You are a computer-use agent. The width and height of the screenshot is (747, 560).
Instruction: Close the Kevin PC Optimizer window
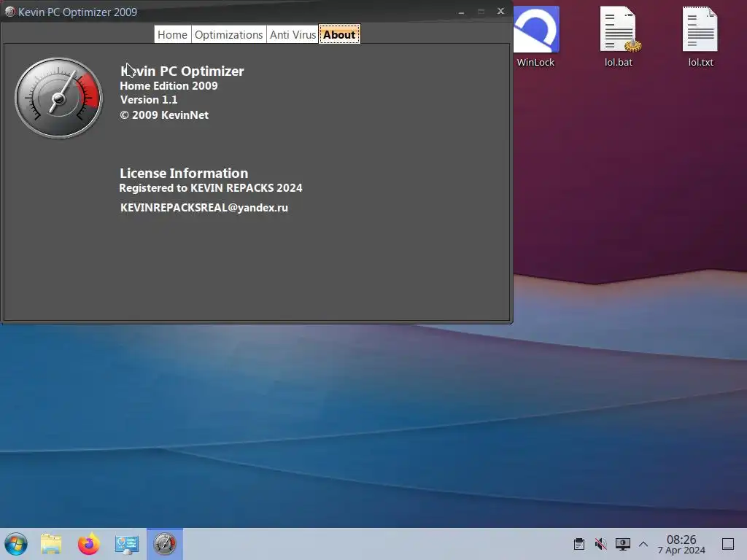pos(500,11)
